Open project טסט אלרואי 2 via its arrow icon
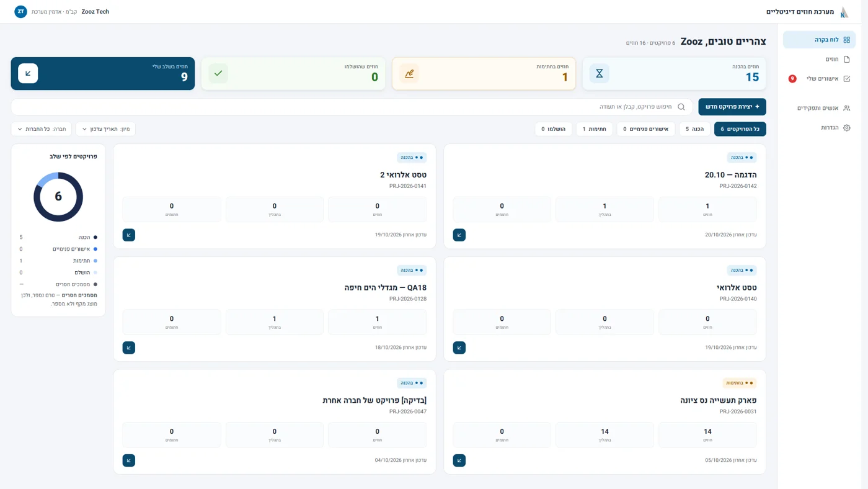This screenshot has height=489, width=868. [x=129, y=235]
